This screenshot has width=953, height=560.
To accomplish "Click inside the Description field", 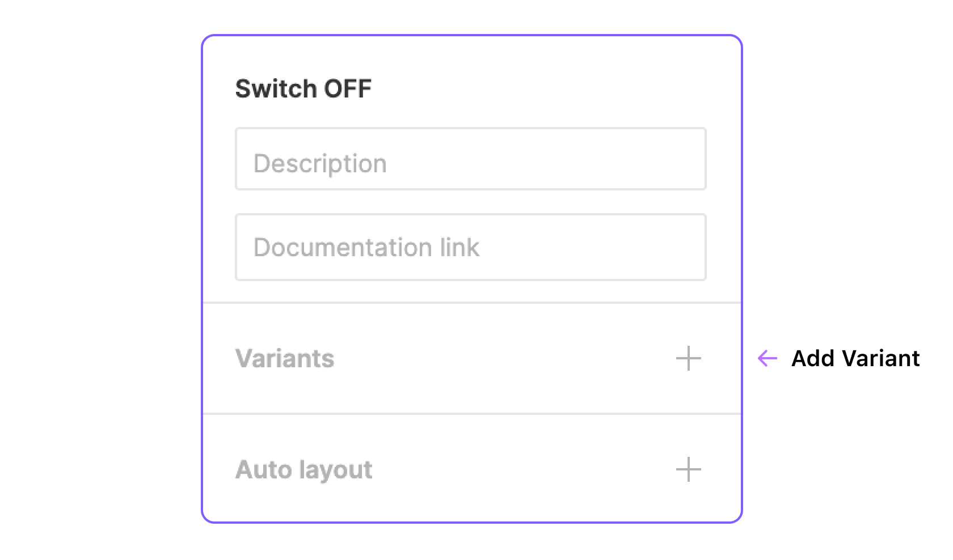I will [470, 159].
